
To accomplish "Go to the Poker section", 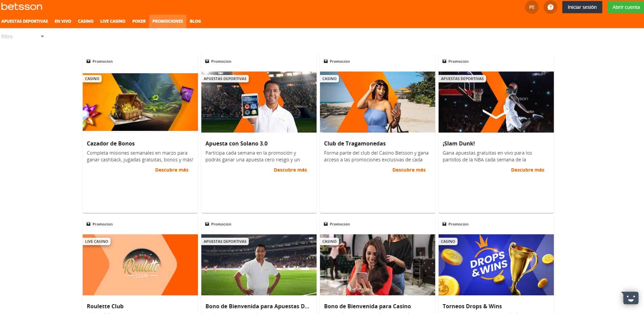I will (139, 21).
